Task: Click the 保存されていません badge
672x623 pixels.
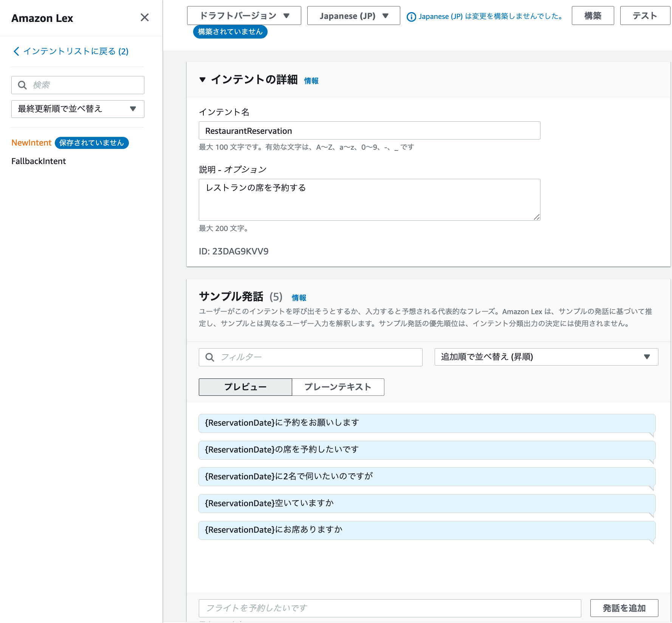Action: click(92, 143)
